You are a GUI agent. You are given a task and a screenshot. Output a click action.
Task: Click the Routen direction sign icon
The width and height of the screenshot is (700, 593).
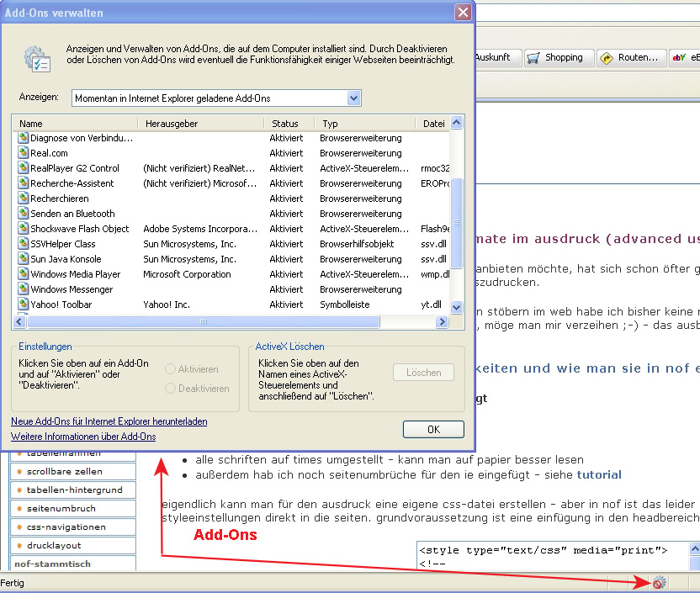pos(606,58)
